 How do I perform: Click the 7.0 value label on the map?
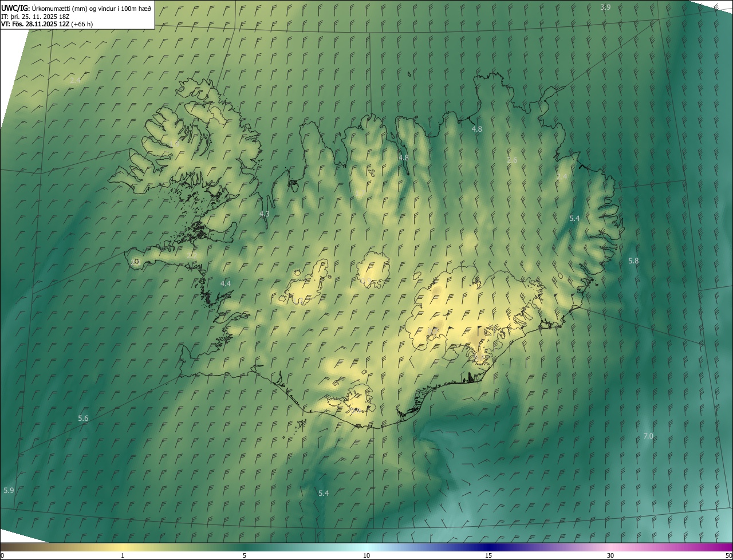tap(648, 436)
